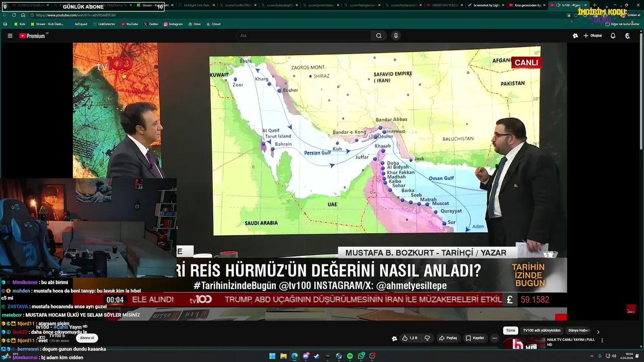The width and height of the screenshot is (644, 362).
Task: Open Spotify from taskbar
Action: (350, 356)
